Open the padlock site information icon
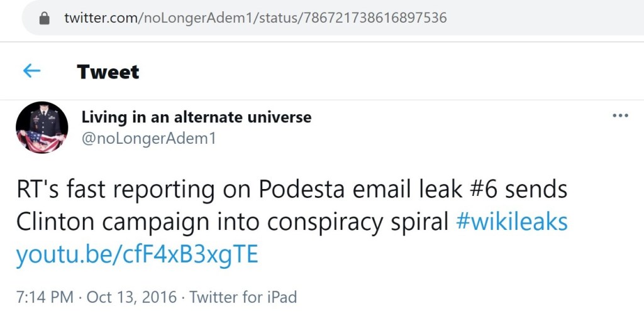This screenshot has height=319, width=644. (44, 18)
